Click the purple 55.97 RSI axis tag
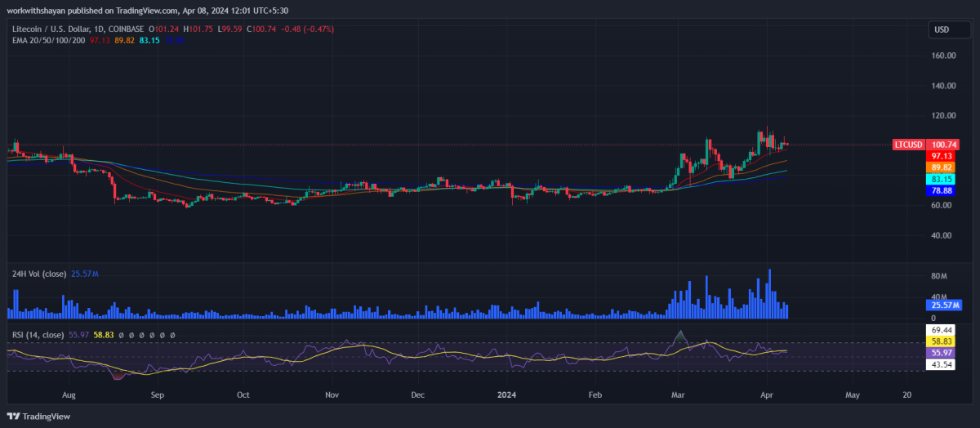The width and height of the screenshot is (980, 428). tap(942, 352)
